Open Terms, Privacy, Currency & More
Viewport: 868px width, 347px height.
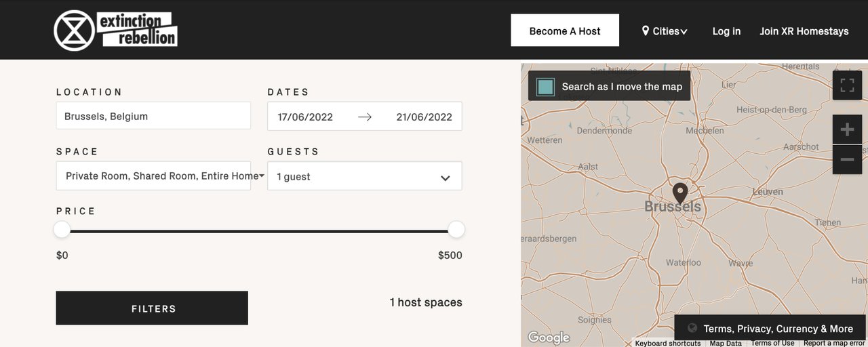point(778,329)
